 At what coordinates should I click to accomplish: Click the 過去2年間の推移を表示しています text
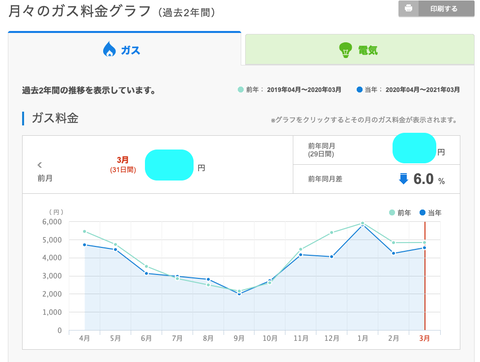pos(89,90)
